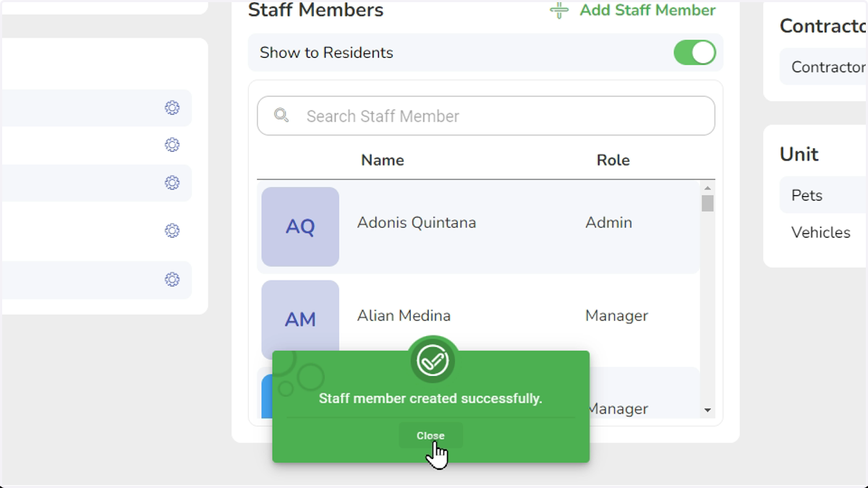Click the Name column header
Image resolution: width=868 pixels, height=488 pixels.
click(x=383, y=160)
